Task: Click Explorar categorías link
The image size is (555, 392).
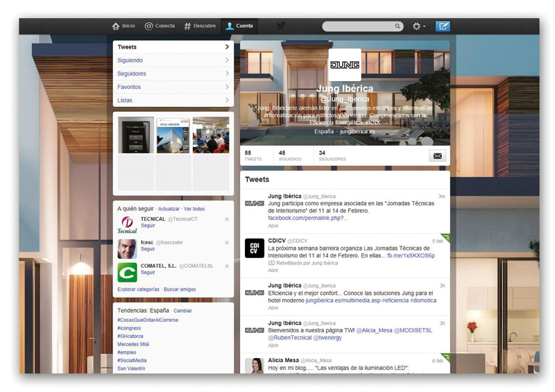Action: [x=138, y=289]
